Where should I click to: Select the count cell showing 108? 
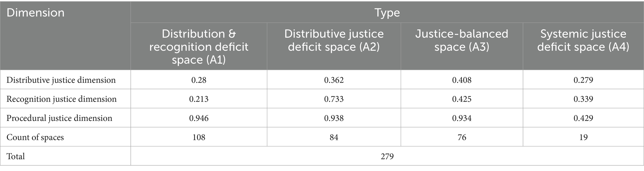[x=199, y=137]
